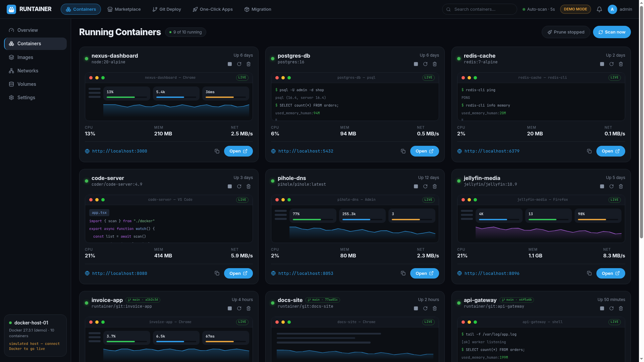Restart the code-server container

(239, 186)
